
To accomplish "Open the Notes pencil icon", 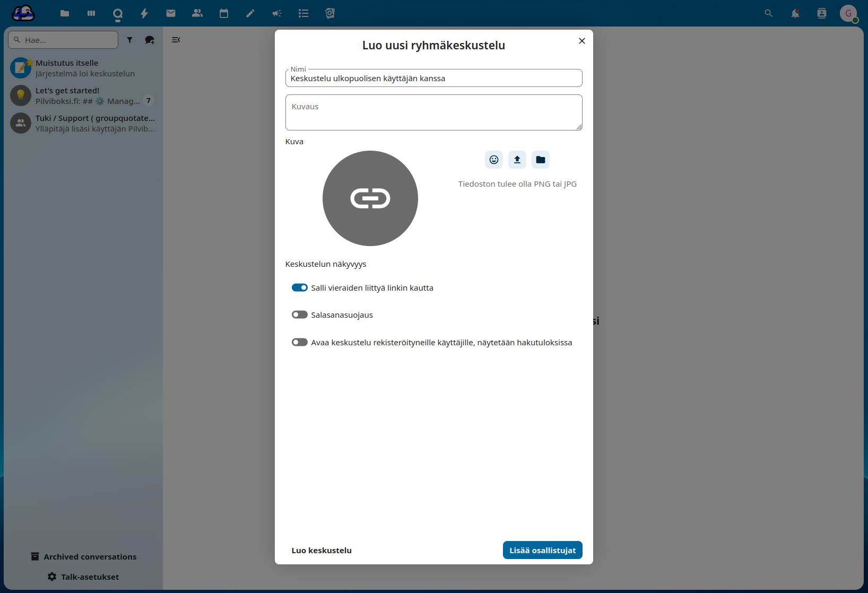I will pyautogui.click(x=250, y=13).
